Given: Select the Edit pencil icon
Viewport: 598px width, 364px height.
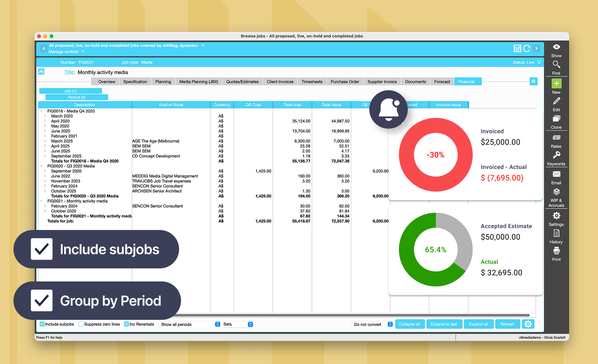Looking at the screenshot, I should (x=556, y=101).
